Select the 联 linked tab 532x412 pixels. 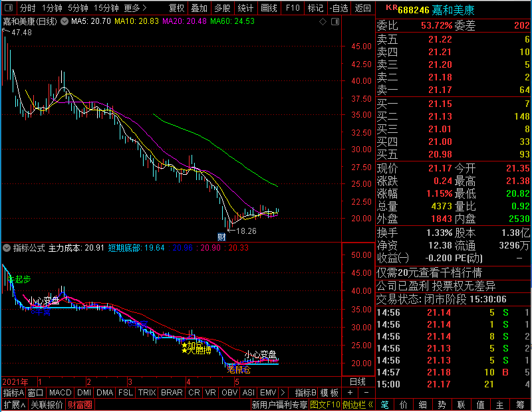(461, 405)
